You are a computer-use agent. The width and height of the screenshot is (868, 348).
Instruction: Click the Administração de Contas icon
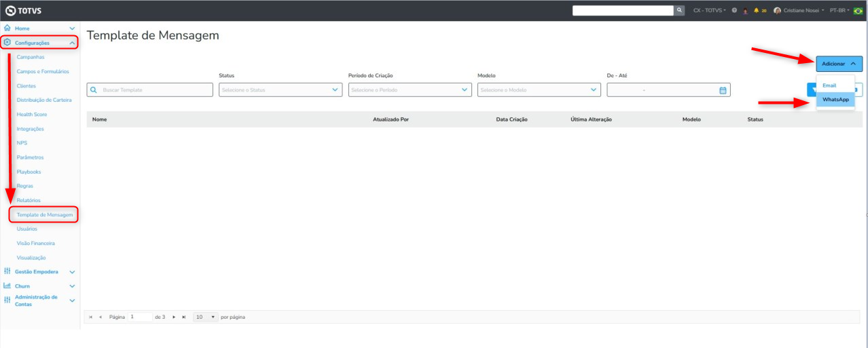pos(7,300)
